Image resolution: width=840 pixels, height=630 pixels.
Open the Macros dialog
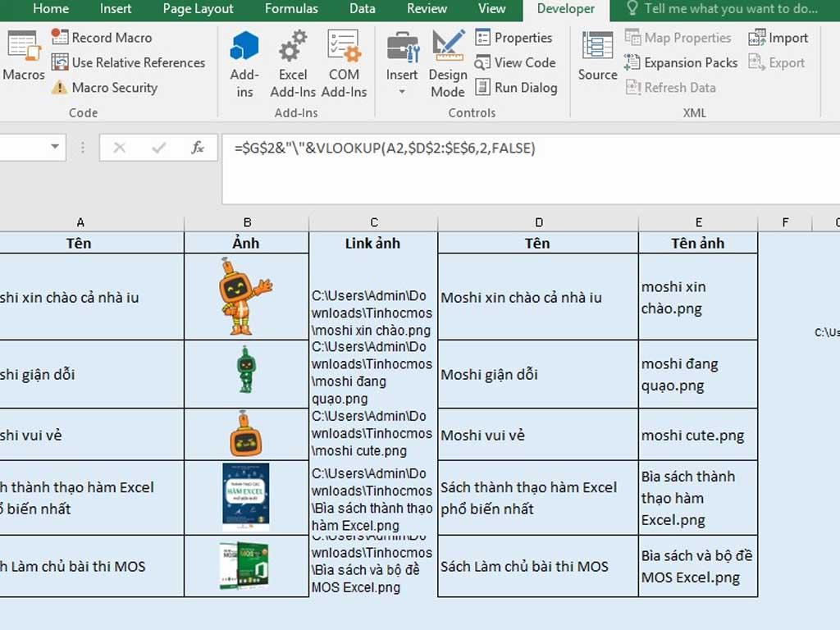[x=23, y=57]
